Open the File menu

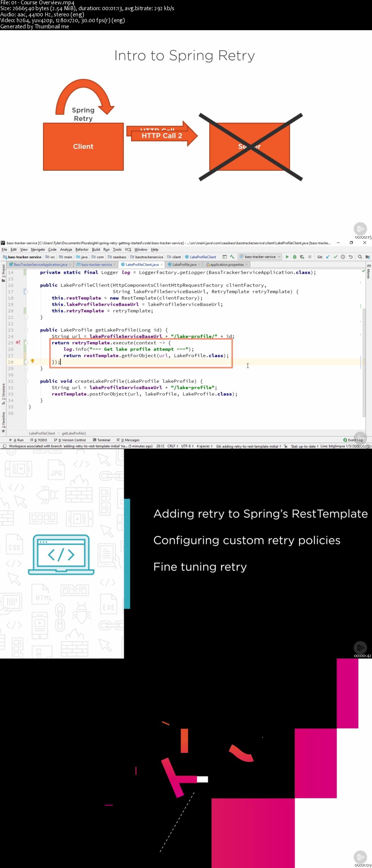point(4,249)
